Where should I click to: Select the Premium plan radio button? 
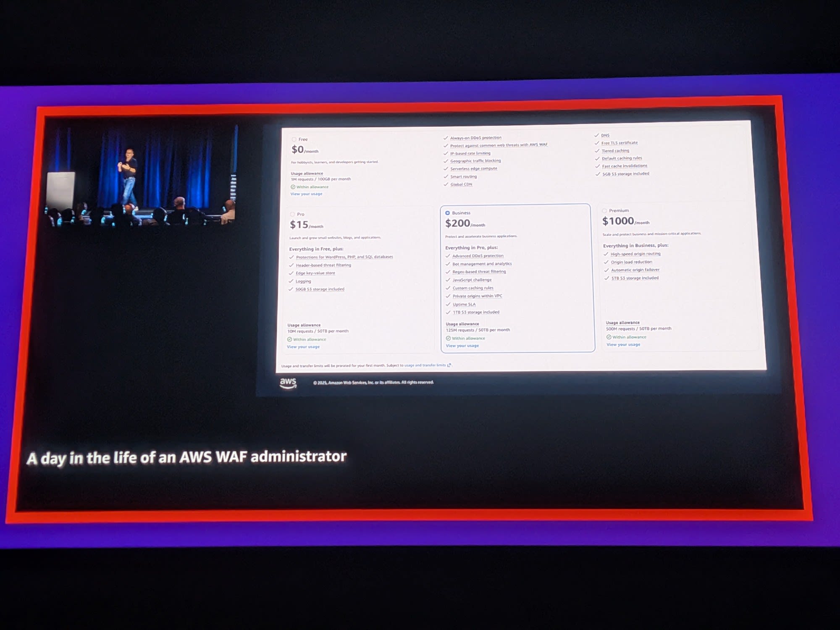pos(604,211)
